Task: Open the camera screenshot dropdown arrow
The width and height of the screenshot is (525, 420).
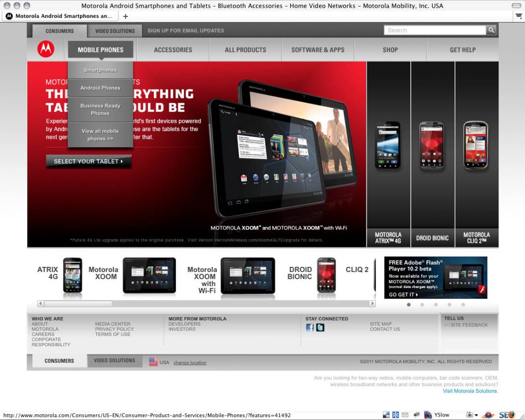Action: (x=476, y=415)
